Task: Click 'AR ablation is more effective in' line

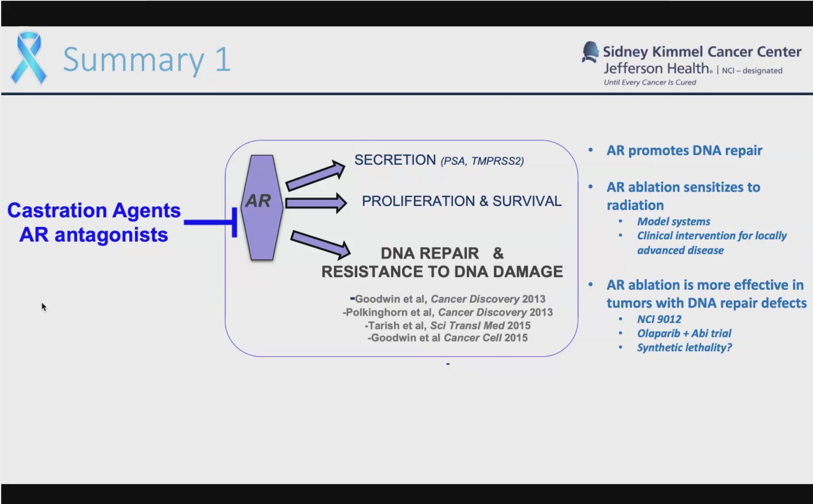Action: click(x=705, y=285)
